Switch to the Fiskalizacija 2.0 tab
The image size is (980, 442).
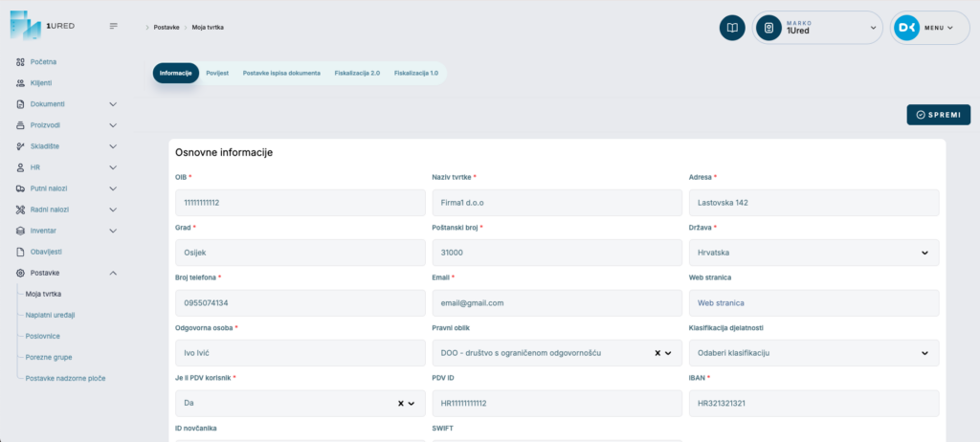point(357,74)
